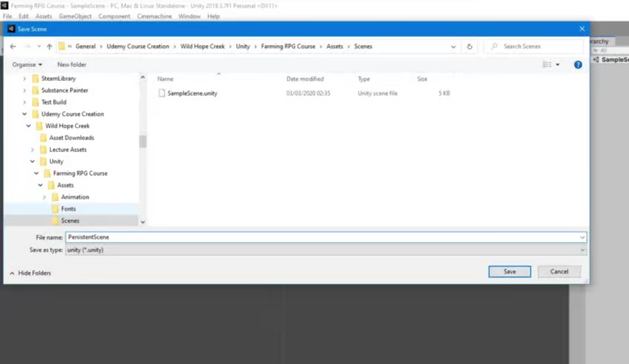Collapse the Wild Hope Creek folder
Screen dimensions: 629x364
(29, 126)
